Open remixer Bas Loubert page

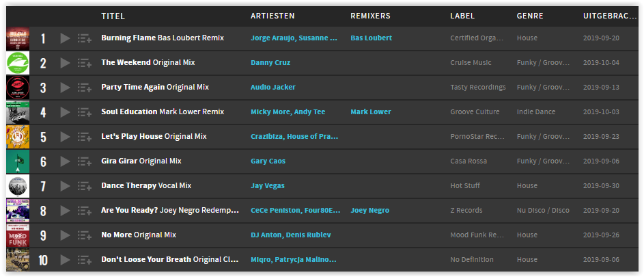coord(371,38)
